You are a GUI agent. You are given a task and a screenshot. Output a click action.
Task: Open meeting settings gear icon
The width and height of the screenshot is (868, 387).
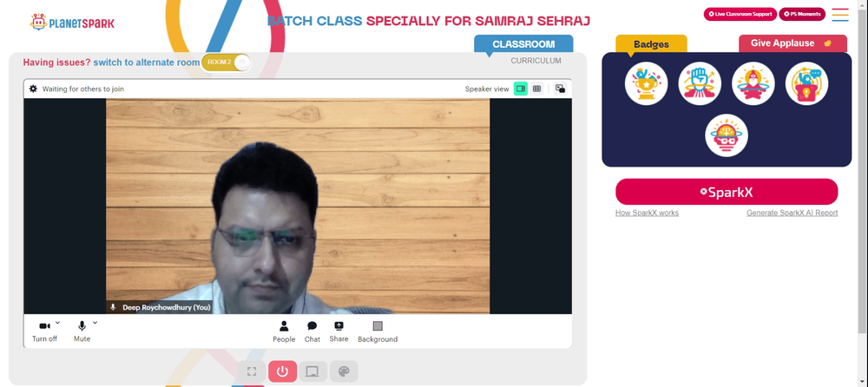coord(33,89)
